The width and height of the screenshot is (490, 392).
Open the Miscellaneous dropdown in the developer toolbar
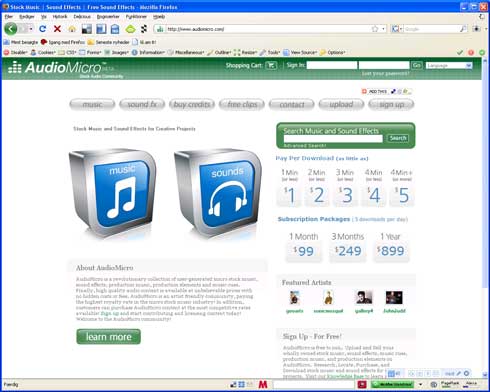[186, 52]
